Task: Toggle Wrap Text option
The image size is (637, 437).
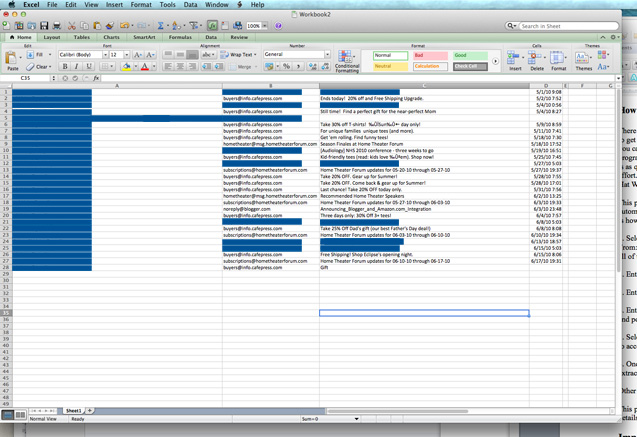Action: [240, 55]
